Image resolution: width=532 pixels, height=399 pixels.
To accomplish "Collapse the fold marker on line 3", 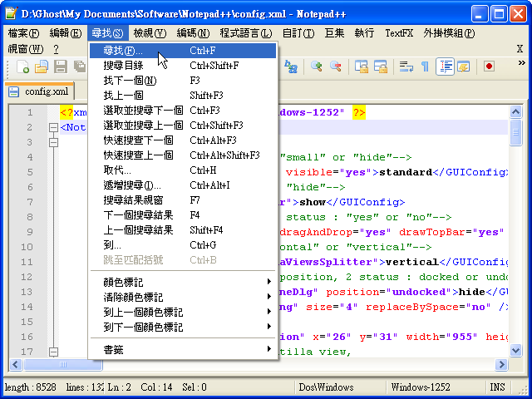I will click(x=53, y=142).
